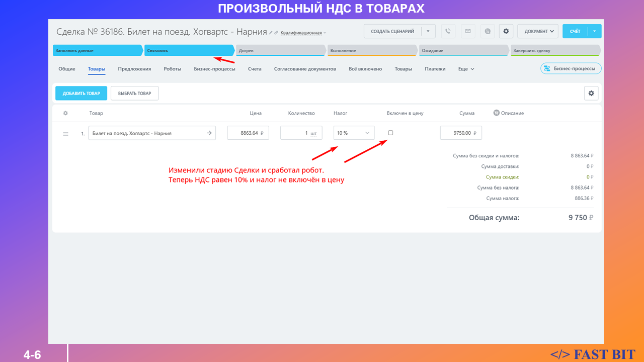Click the email envelope icon
The image size is (644, 362).
467,31
